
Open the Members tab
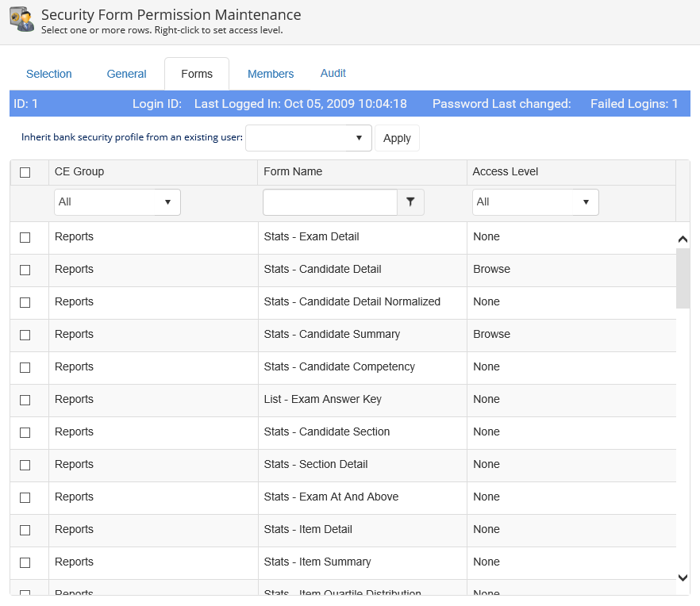(271, 74)
